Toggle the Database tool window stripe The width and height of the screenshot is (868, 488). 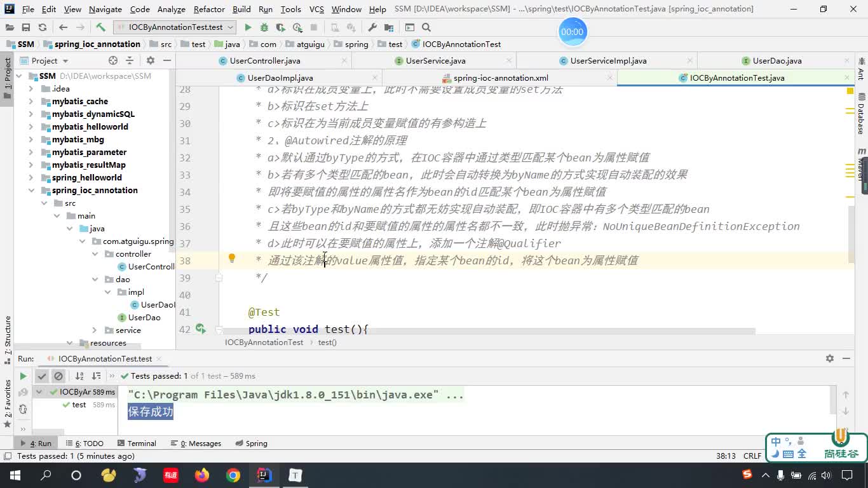point(861,113)
